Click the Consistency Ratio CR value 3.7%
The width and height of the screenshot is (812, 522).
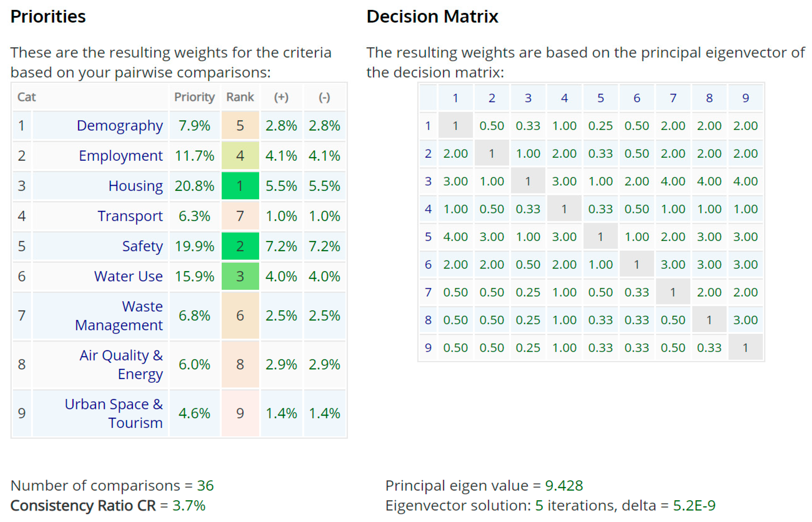tap(189, 505)
